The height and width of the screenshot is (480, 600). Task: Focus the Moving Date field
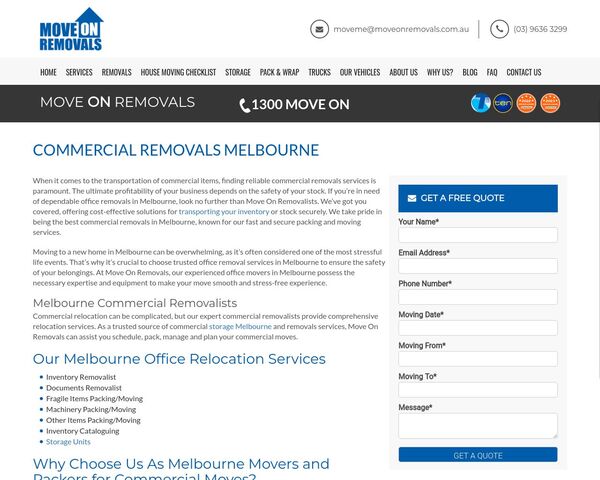478,328
